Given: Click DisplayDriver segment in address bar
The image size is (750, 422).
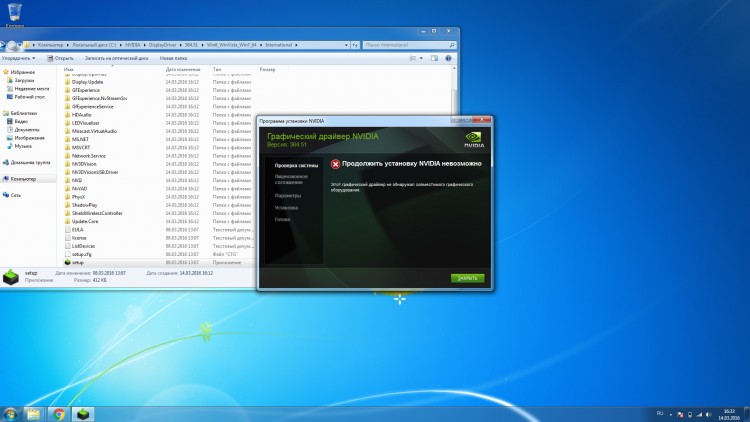Looking at the screenshot, I should click(x=163, y=45).
